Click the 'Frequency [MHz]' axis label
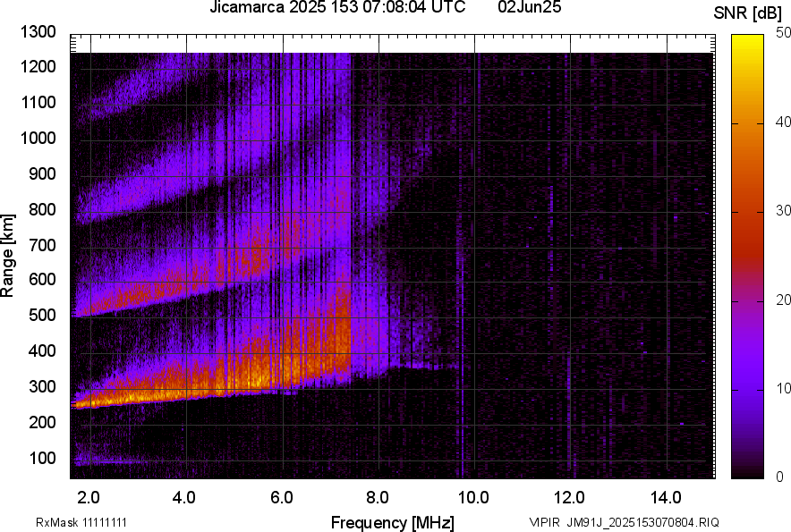 pos(393,522)
